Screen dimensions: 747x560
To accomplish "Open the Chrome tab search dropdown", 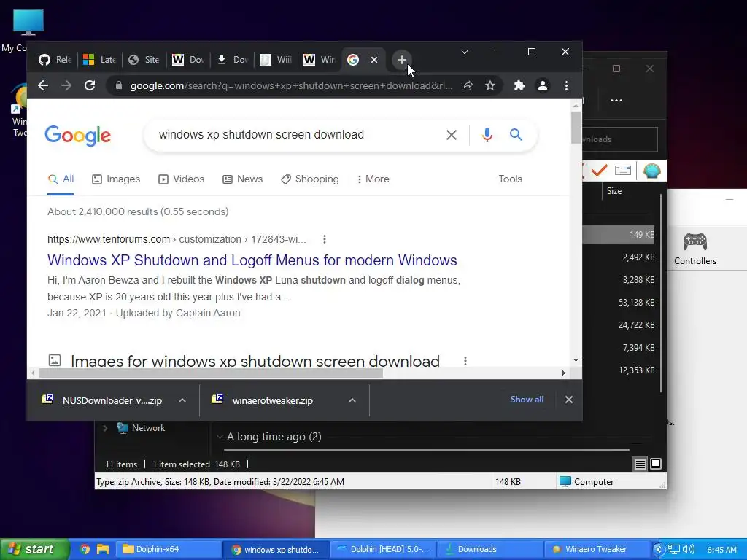I will point(465,52).
